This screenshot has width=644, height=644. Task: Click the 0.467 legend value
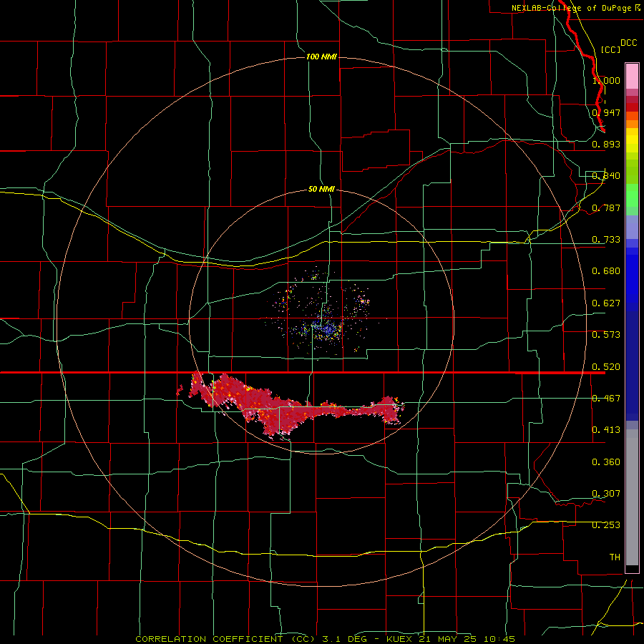pyautogui.click(x=606, y=399)
